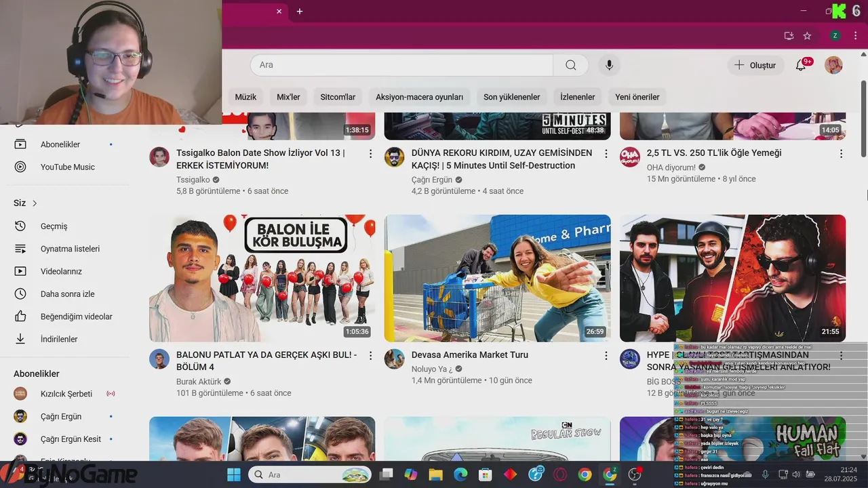Select the Yeni öneriler chip

[x=637, y=97]
